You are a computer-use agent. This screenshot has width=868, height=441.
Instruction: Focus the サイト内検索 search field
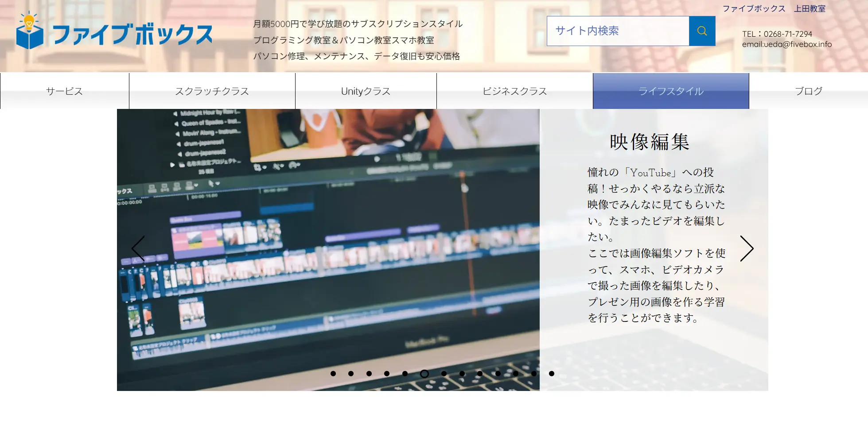618,31
